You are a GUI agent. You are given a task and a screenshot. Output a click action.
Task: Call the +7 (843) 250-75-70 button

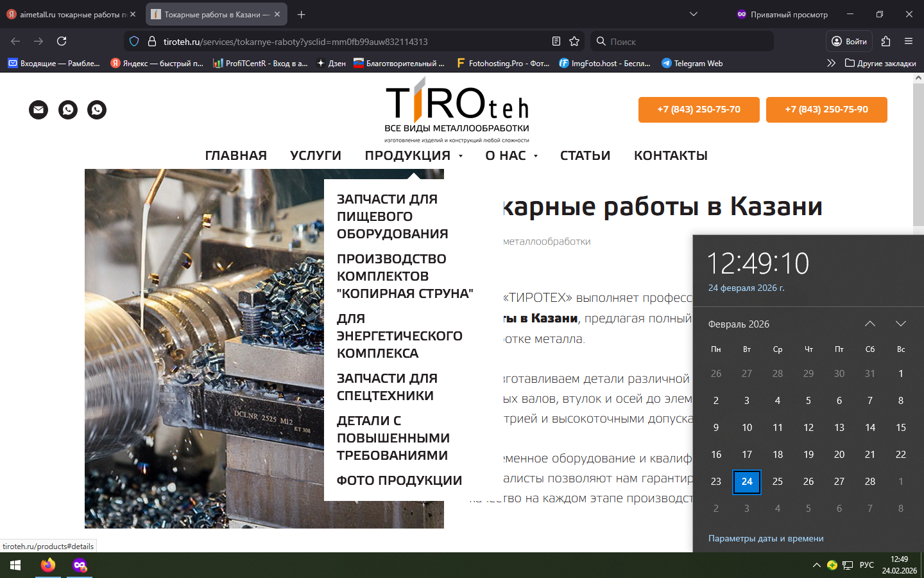[698, 110]
